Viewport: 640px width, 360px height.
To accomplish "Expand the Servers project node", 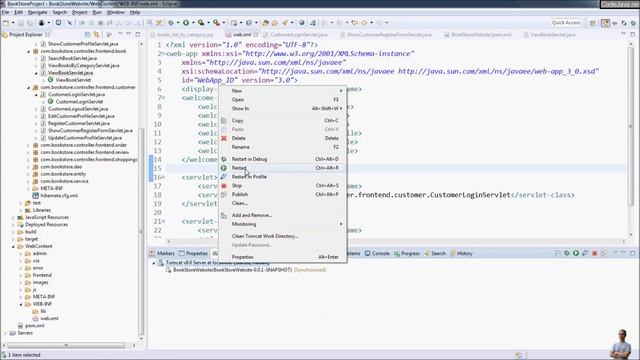I will 6,333.
